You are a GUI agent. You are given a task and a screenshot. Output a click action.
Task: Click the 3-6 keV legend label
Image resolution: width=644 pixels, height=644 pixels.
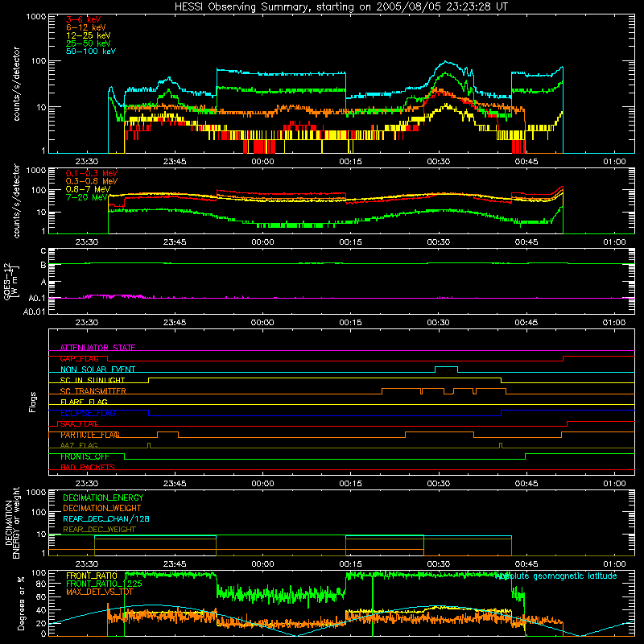click(84, 19)
